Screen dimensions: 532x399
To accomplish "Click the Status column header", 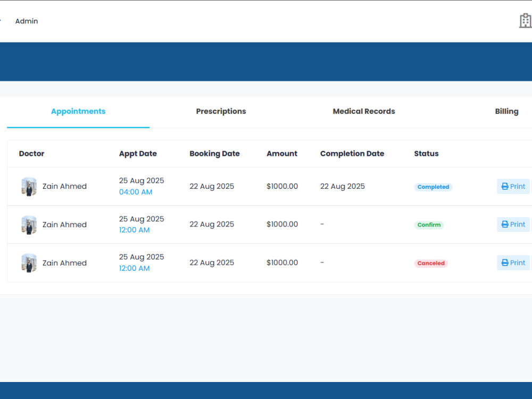I will point(426,153).
